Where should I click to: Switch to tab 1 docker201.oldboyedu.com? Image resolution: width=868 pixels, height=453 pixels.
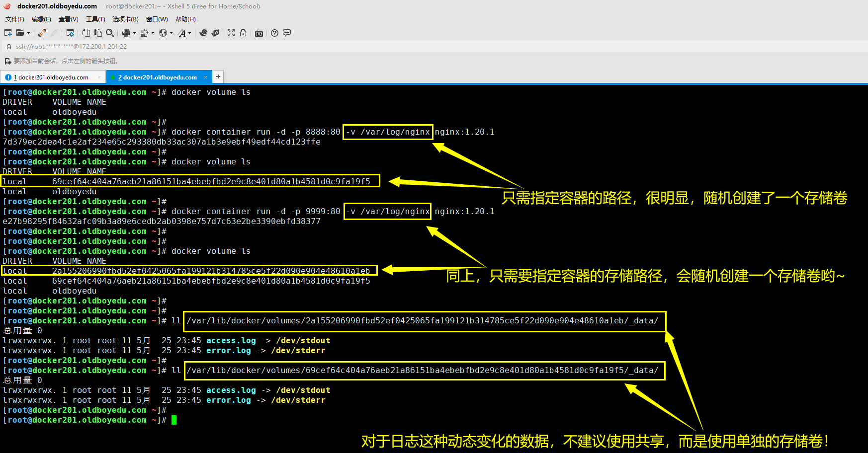[53, 77]
